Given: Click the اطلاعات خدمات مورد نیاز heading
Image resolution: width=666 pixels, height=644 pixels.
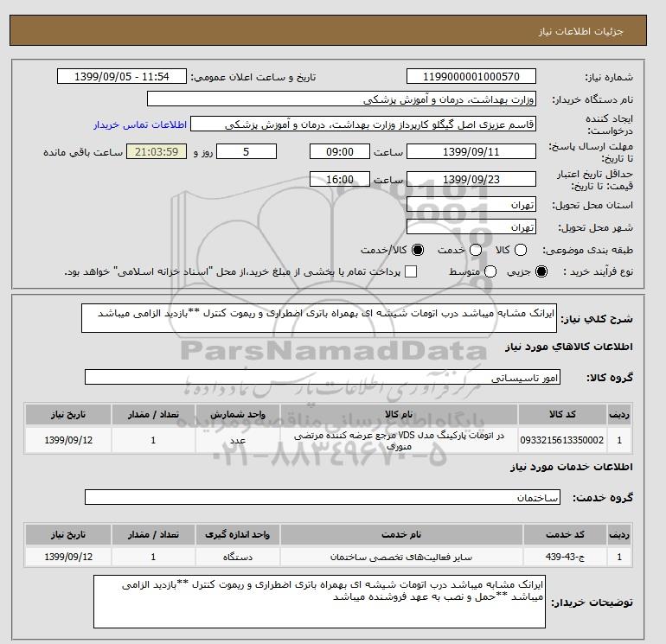Looking at the screenshot, I should coord(571,467).
